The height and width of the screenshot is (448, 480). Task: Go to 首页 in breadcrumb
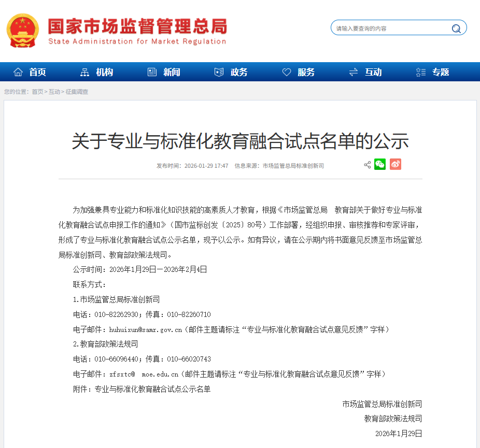37,92
